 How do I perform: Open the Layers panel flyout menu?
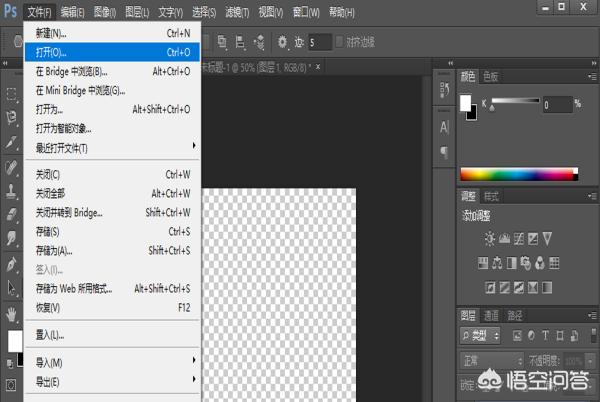tap(592, 316)
